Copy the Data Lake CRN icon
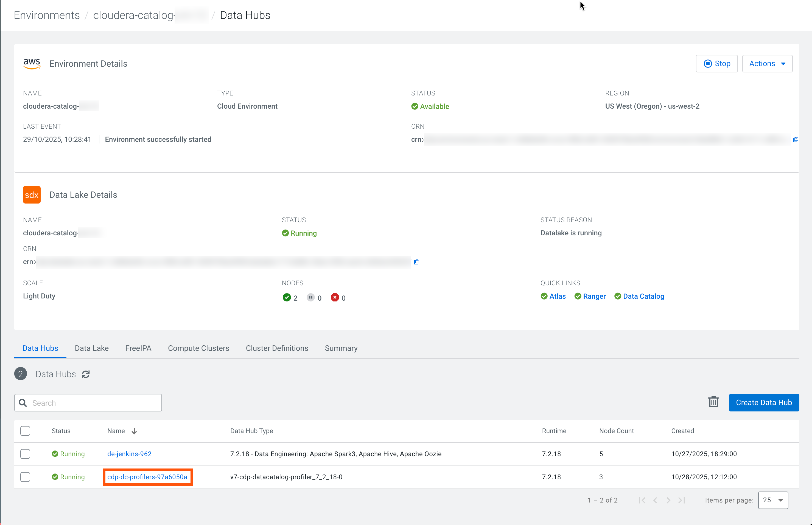The width and height of the screenshot is (812, 525). click(x=417, y=262)
